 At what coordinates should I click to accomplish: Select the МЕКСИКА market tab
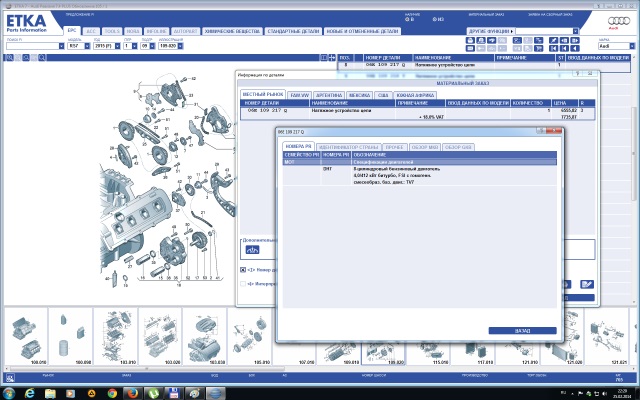click(360, 95)
